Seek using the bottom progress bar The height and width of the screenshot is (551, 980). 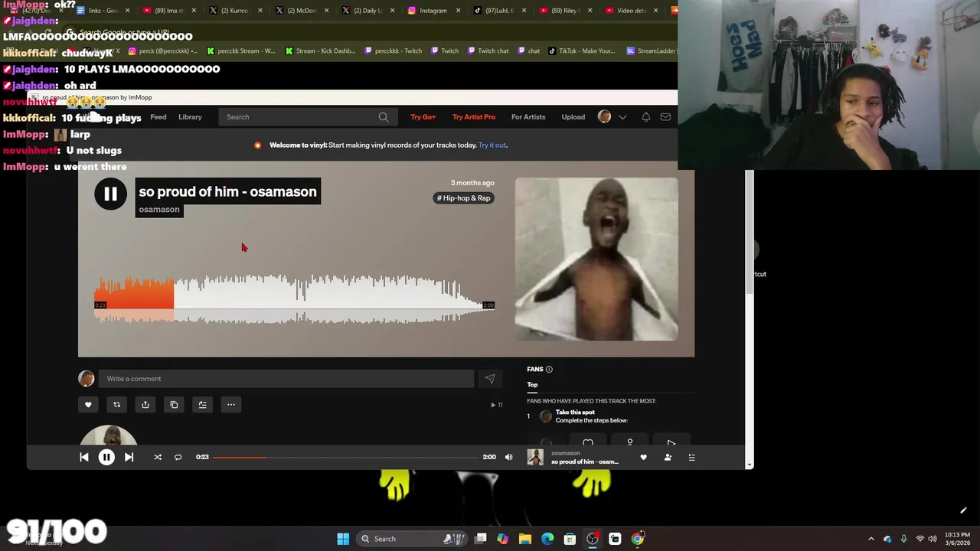click(x=345, y=457)
